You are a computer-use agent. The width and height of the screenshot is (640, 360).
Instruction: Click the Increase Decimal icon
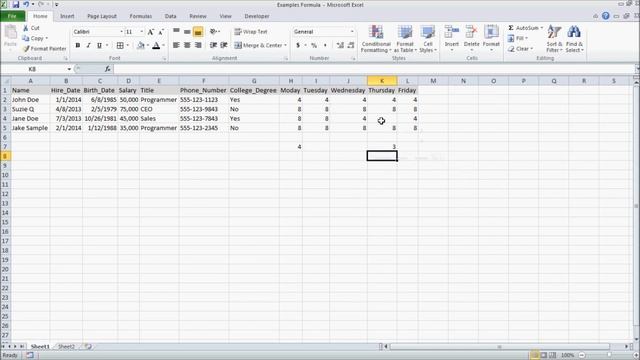pos(340,45)
